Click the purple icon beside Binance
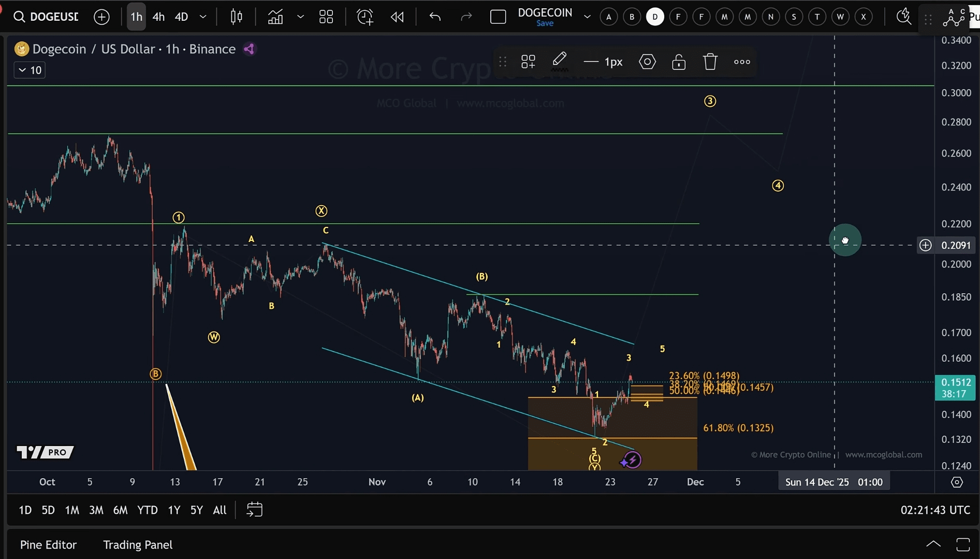Screen dimensions: 980x559 point(249,49)
